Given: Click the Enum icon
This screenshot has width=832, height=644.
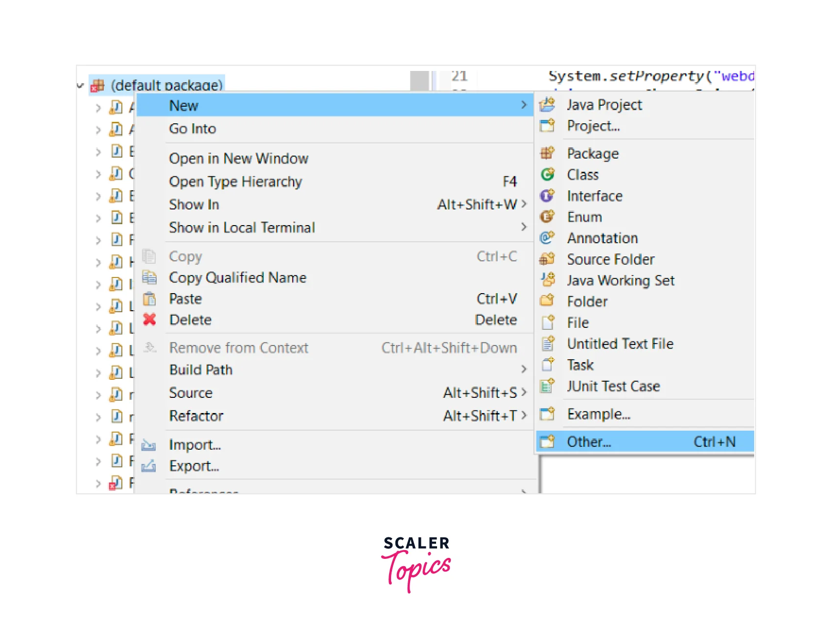Looking at the screenshot, I should click(x=547, y=217).
